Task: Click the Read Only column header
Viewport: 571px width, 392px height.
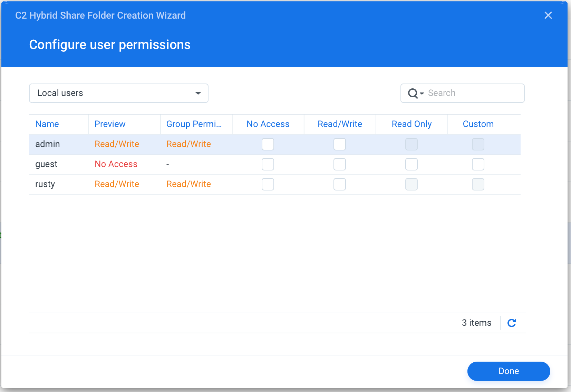Action: click(x=412, y=124)
